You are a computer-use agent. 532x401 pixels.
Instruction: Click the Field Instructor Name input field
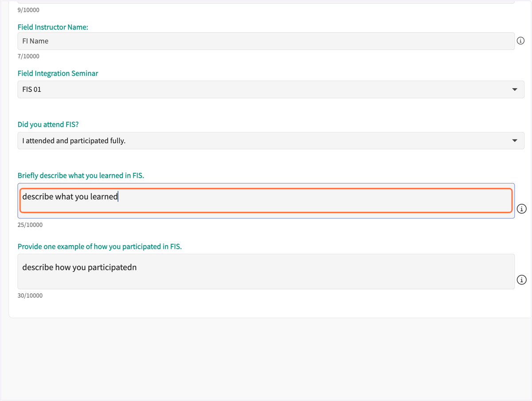pos(266,41)
